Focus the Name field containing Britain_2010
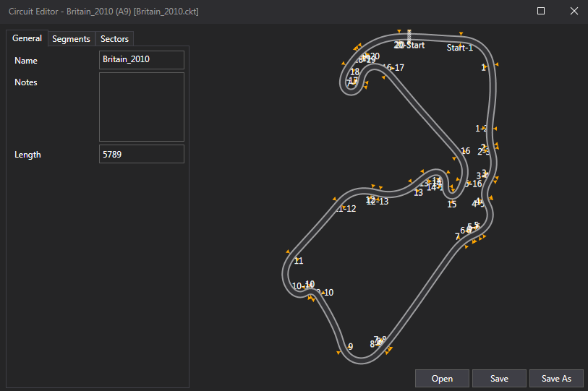The width and height of the screenshot is (588, 391). pyautogui.click(x=141, y=60)
